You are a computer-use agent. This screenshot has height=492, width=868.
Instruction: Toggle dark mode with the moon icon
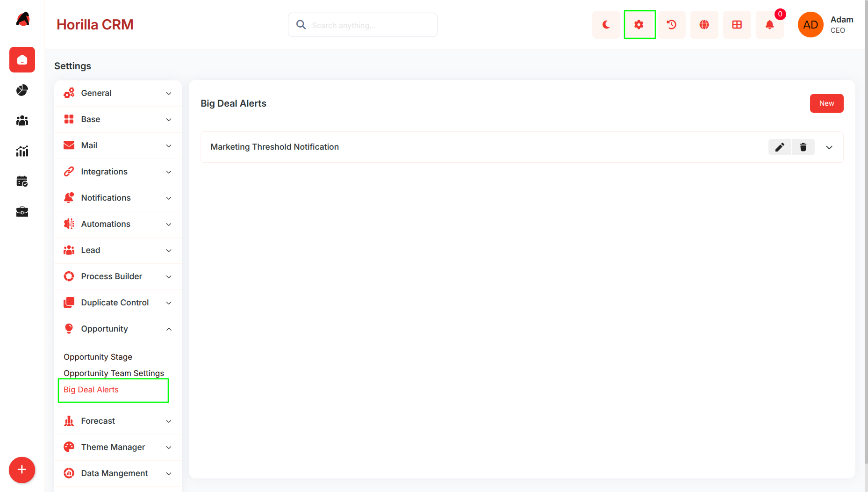click(x=606, y=25)
